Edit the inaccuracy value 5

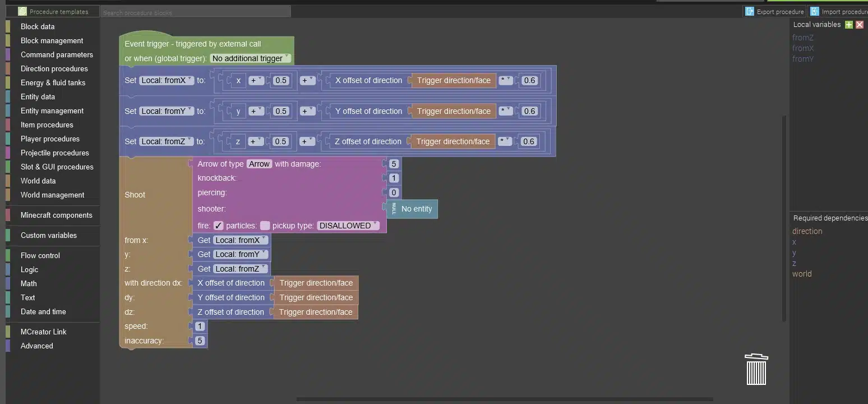[200, 341]
